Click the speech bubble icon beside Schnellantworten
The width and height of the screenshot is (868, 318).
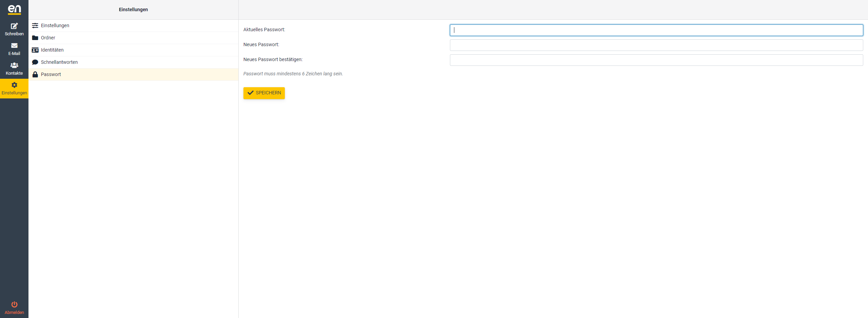coord(35,62)
